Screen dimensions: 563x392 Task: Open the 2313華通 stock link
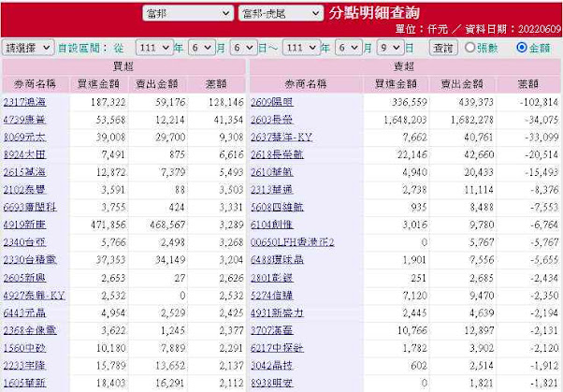272,189
